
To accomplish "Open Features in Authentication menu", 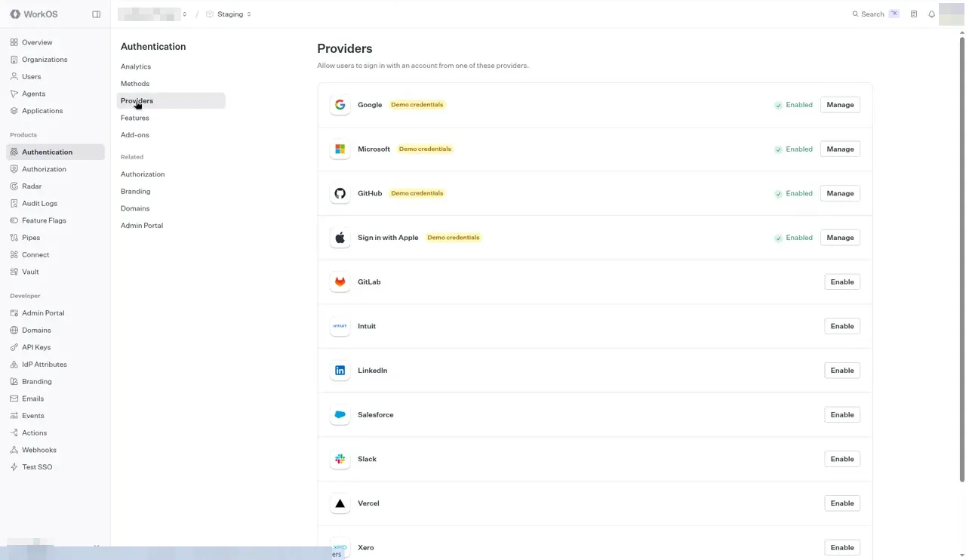I will click(x=135, y=118).
